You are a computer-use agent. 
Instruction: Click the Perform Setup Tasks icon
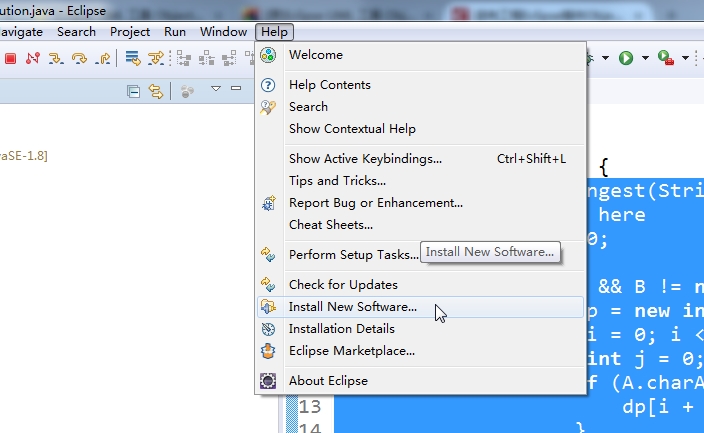click(268, 254)
